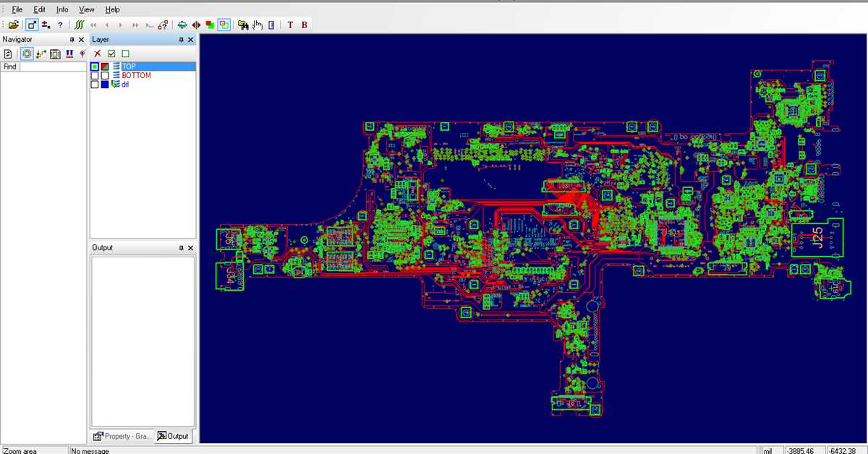Click 'No message' in status bar
Screen dimensions: 868x454
(x=90, y=450)
